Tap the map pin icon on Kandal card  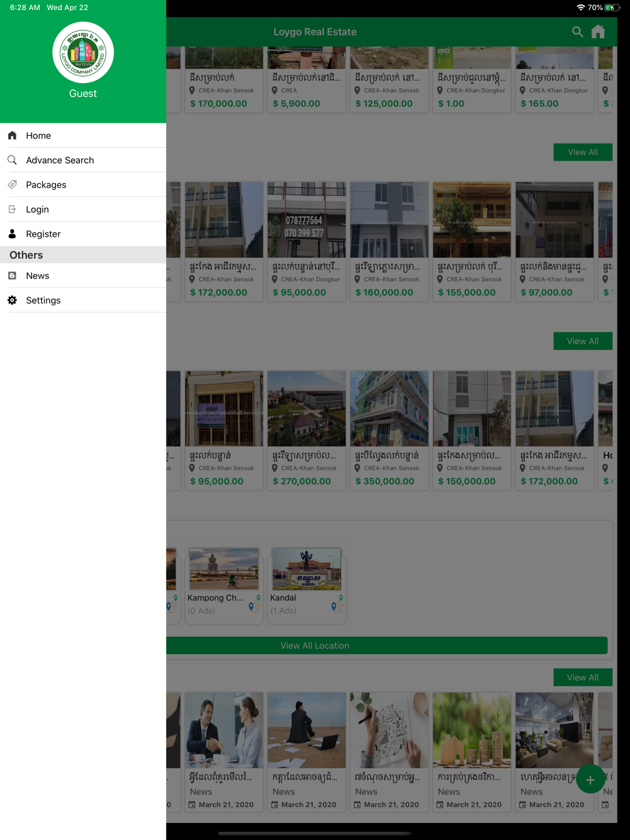click(338, 604)
